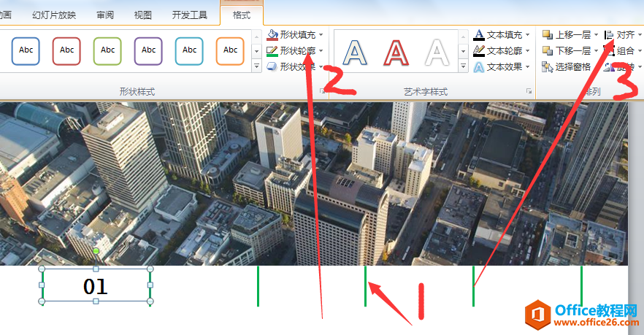This screenshot has width=644, height=335.
Task: Open the 文本填充 dropdown arrow
Action: (528, 35)
